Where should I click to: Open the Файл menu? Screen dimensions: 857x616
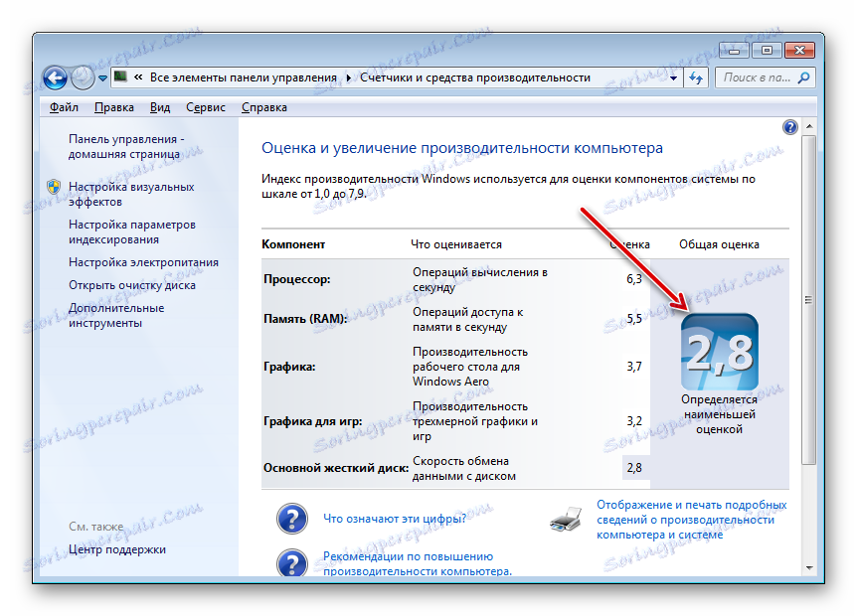(64, 107)
